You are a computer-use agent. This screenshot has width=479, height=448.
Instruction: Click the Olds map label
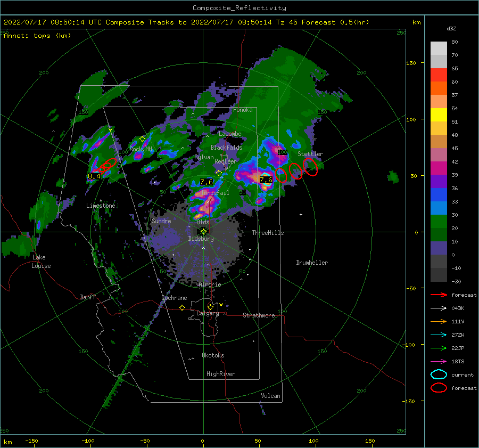click(x=203, y=222)
